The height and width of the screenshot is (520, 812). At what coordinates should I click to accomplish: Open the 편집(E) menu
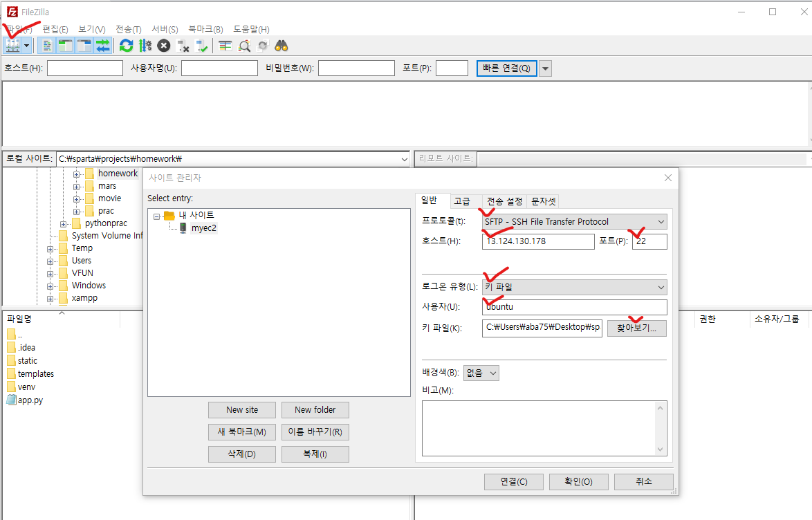[x=55, y=30]
